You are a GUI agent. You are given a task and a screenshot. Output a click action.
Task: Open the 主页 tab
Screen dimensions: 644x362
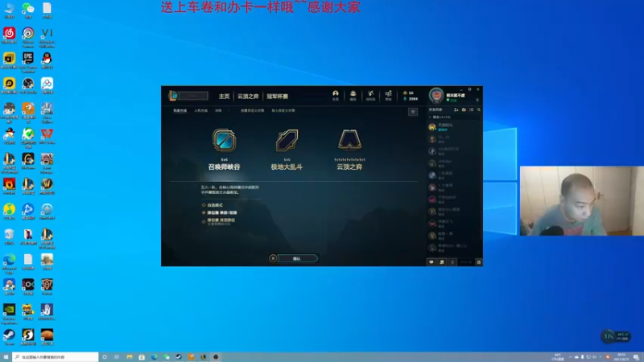pos(224,96)
